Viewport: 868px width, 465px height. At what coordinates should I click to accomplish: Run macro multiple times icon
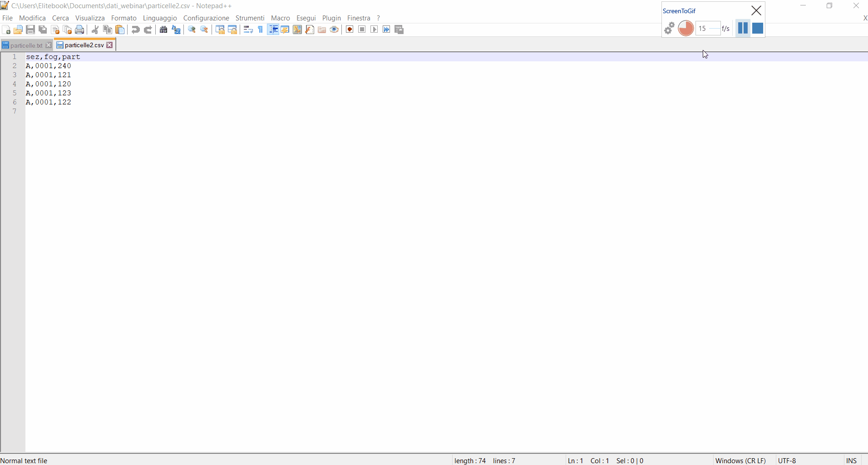[x=386, y=30]
